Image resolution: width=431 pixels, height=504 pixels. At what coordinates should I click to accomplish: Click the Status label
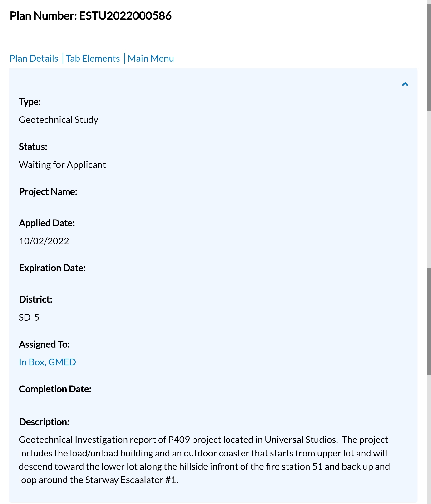click(33, 146)
